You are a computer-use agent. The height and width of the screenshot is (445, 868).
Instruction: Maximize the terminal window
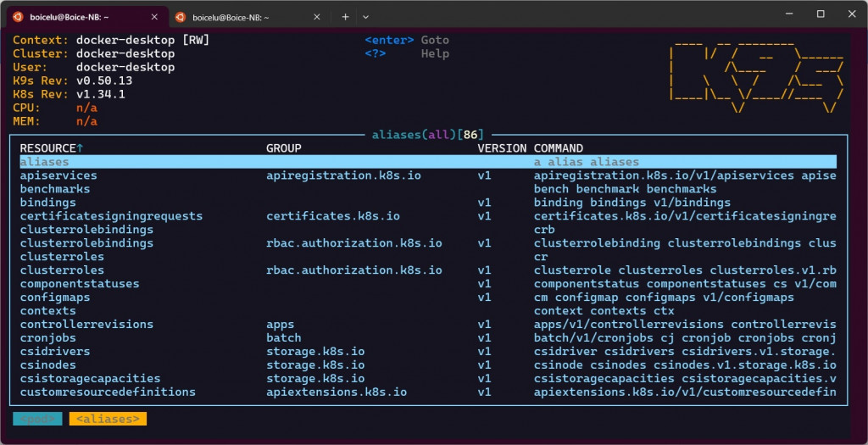click(821, 14)
